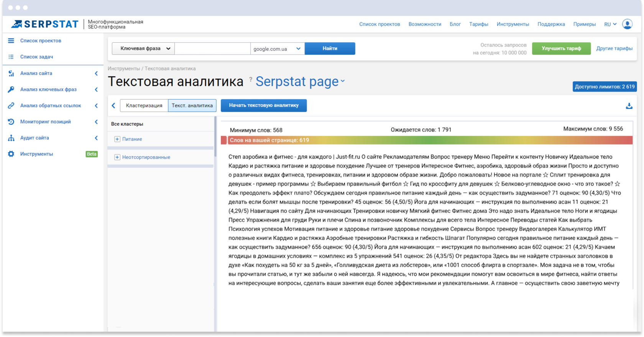Expand Анализ сайта submenu chevron
The width and height of the screenshot is (644, 337).
[x=96, y=73]
